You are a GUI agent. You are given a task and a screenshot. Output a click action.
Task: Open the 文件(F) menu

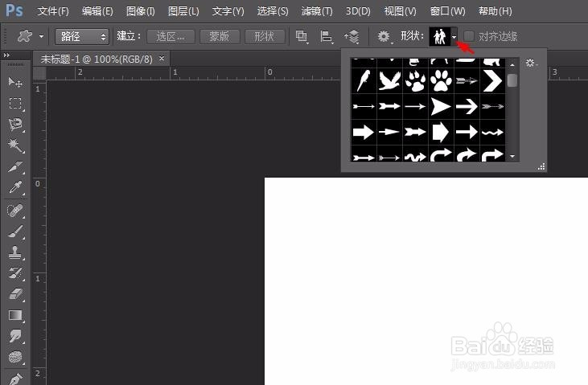point(53,11)
